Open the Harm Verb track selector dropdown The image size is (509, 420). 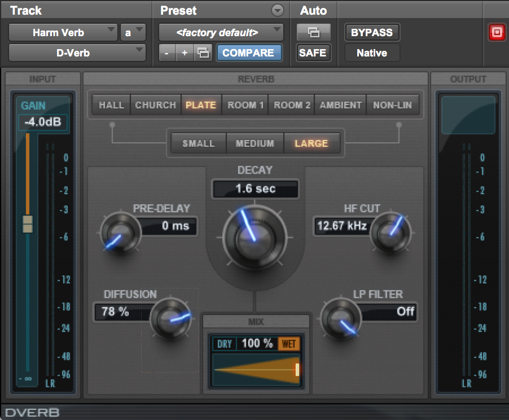point(63,33)
